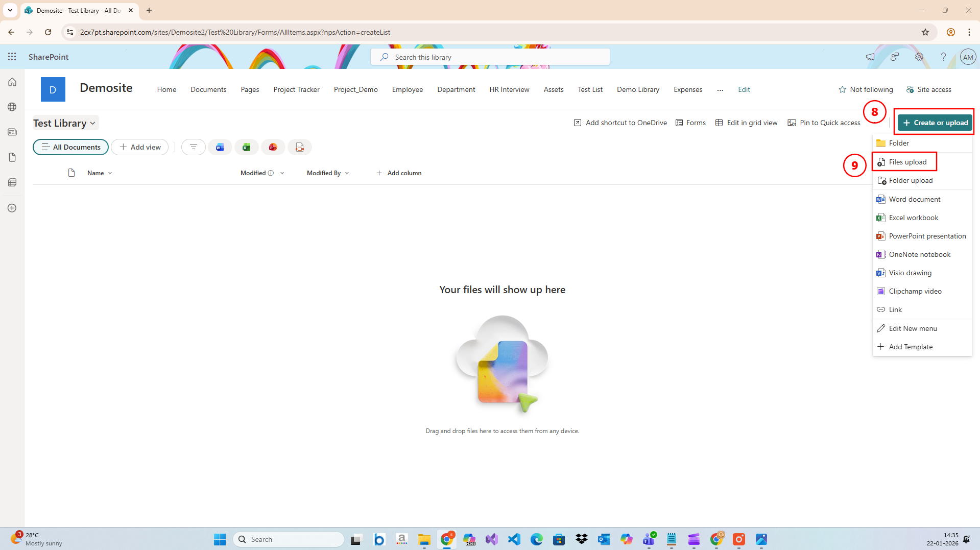Bookmark this page with the star icon
Viewport: 980px width, 550px height.
click(x=925, y=32)
